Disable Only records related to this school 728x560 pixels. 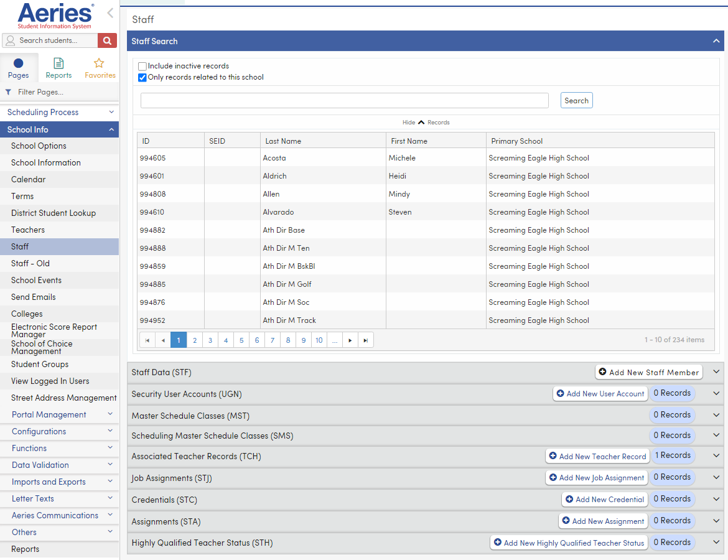[142, 77]
